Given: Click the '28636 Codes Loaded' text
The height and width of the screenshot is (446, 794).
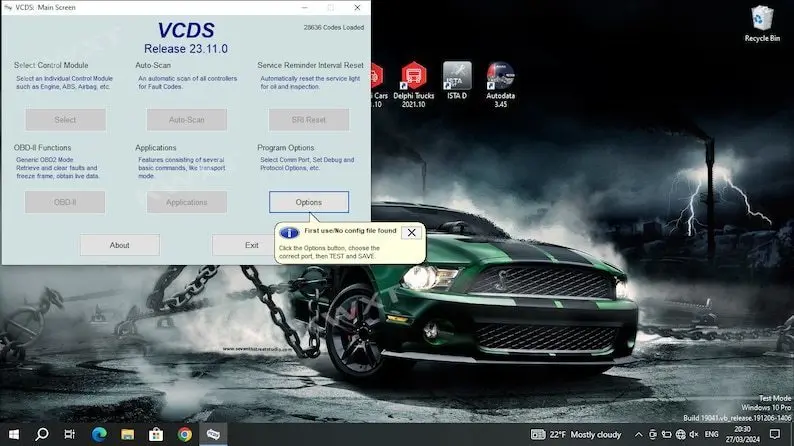Looking at the screenshot, I should click(x=334, y=27).
